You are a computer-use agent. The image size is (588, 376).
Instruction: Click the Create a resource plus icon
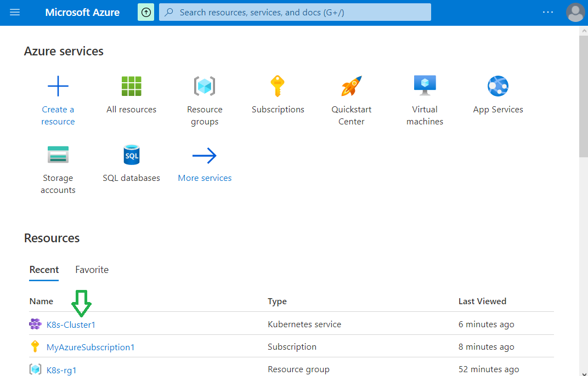click(x=58, y=86)
